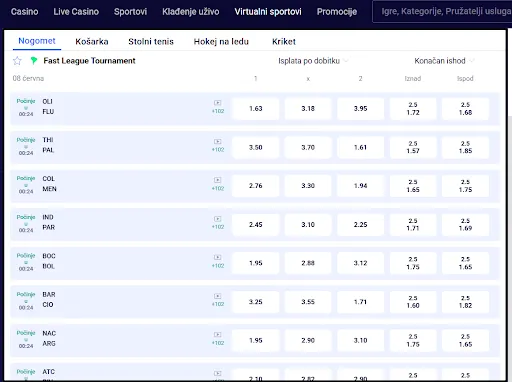Viewport: 512px width, 382px height.
Task: Open live stream icon for COL vs MEN
Action: (x=218, y=180)
